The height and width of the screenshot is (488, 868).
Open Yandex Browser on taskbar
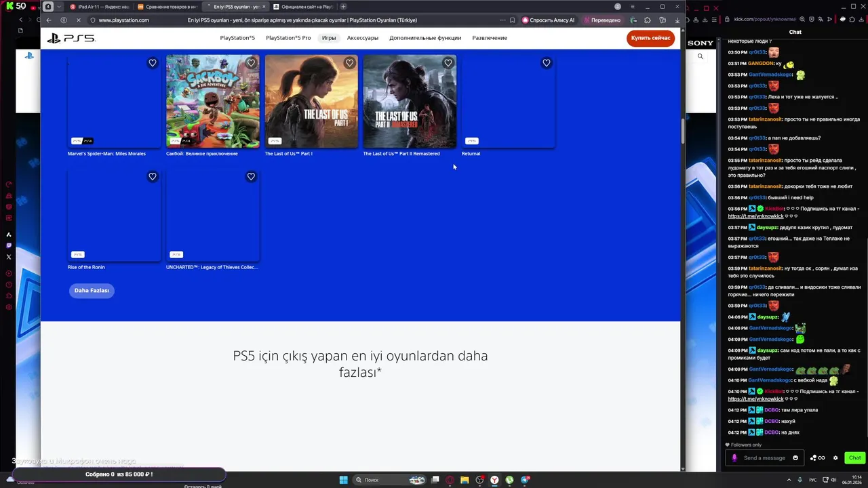pos(494,480)
